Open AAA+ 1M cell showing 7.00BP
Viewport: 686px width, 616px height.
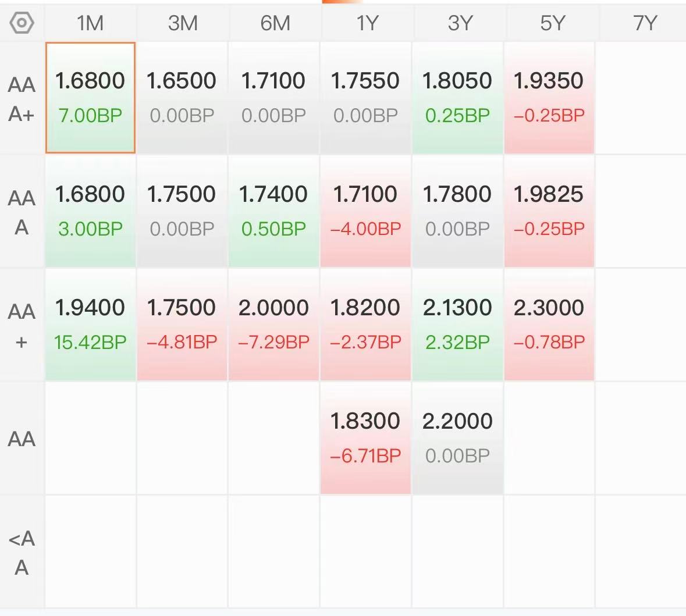point(90,98)
